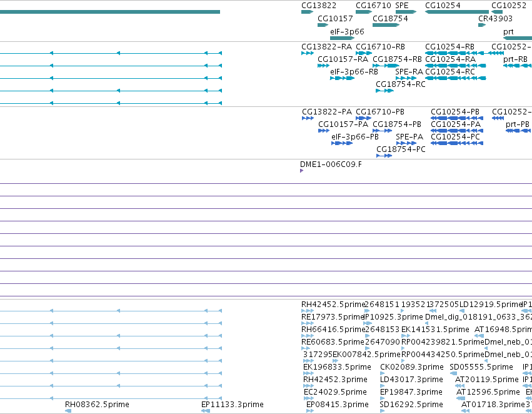Select EST AT16948.5prime

click(x=479, y=336)
